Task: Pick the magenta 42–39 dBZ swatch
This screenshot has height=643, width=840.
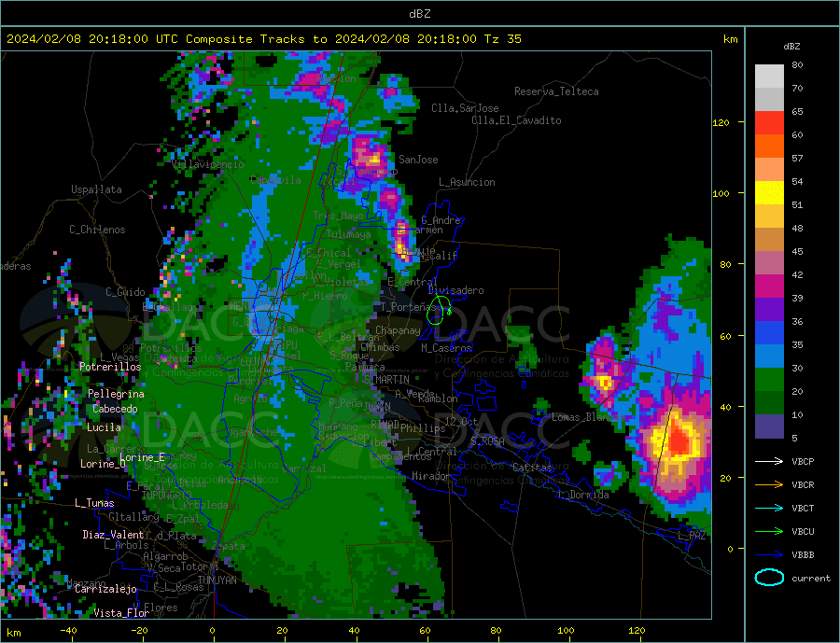Action: pyautogui.click(x=769, y=287)
